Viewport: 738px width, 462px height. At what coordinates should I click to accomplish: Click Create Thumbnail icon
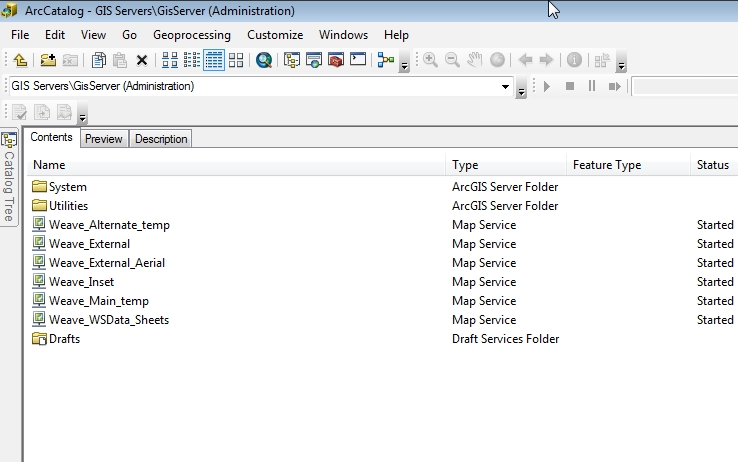coord(602,60)
